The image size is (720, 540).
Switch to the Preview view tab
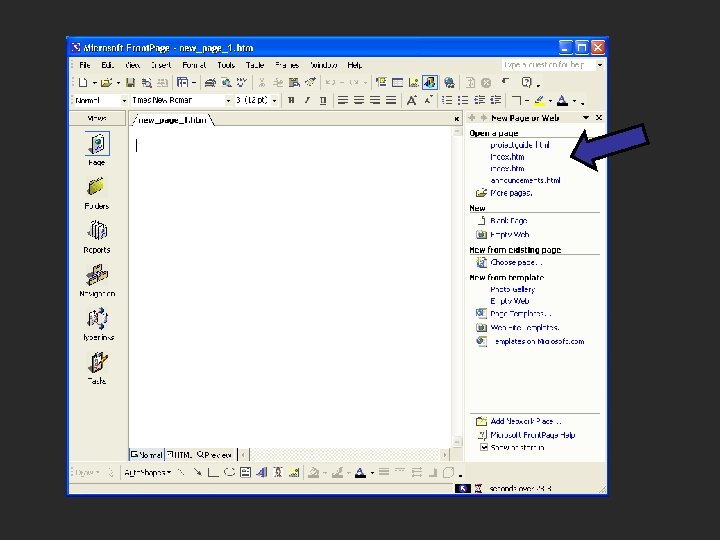214,455
